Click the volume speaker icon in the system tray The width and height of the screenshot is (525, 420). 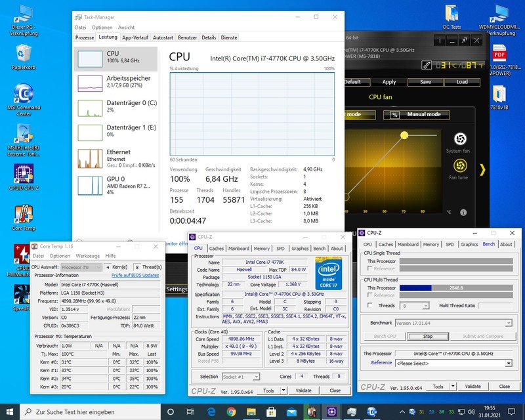(471, 411)
